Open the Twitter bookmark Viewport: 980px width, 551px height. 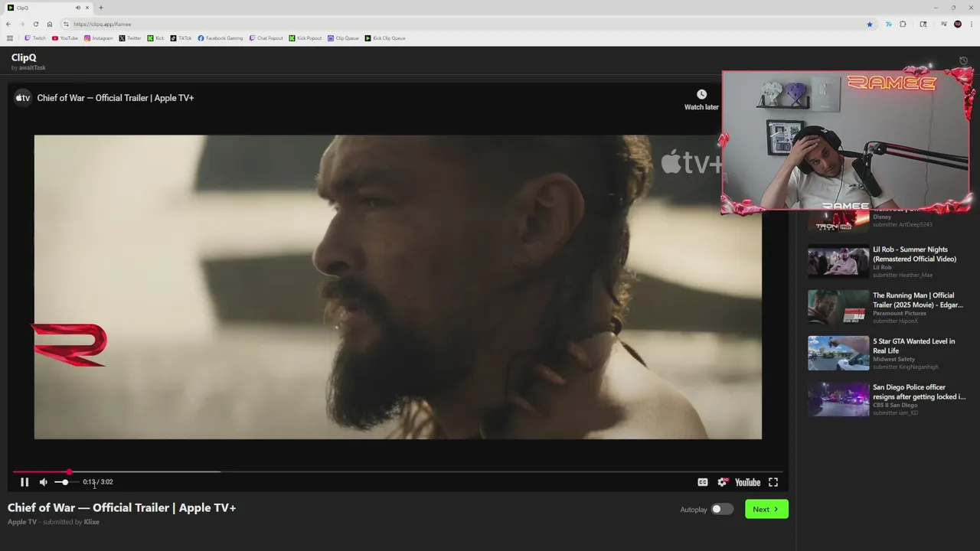130,38
